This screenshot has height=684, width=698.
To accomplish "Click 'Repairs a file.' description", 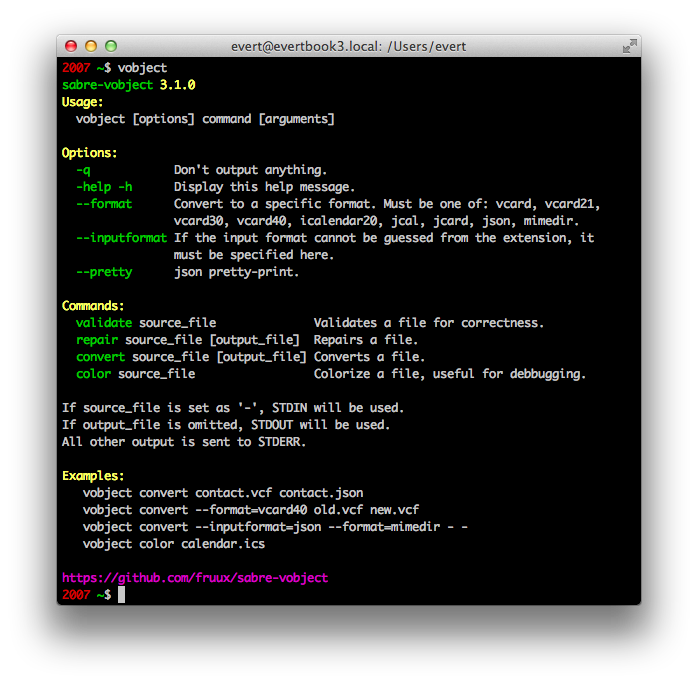I will click(366, 340).
